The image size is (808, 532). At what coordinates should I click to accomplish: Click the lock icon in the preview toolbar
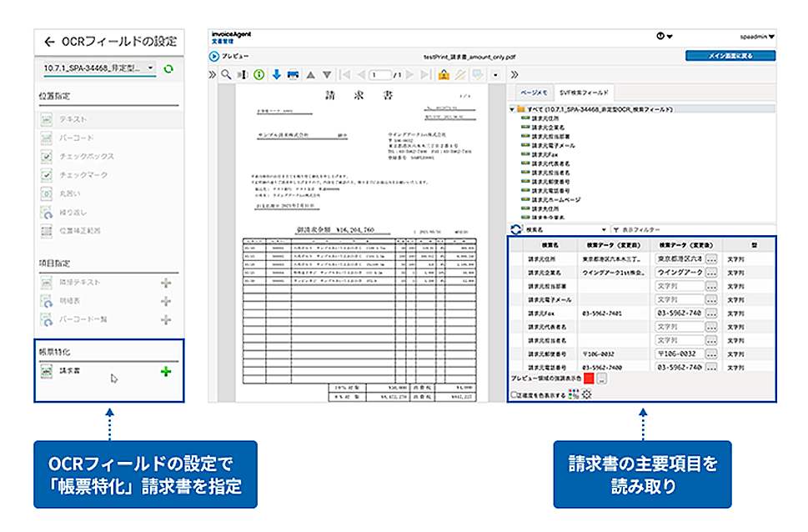[x=444, y=75]
